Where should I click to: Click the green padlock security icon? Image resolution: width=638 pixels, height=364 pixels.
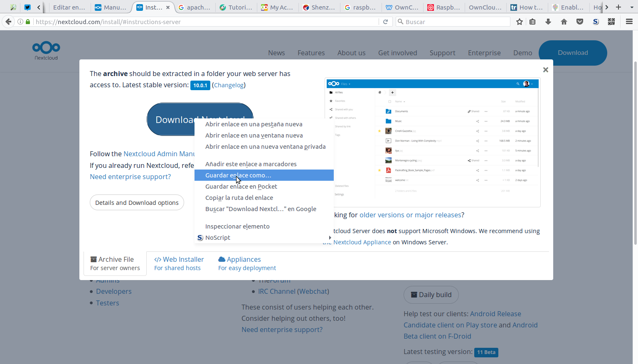28,22
